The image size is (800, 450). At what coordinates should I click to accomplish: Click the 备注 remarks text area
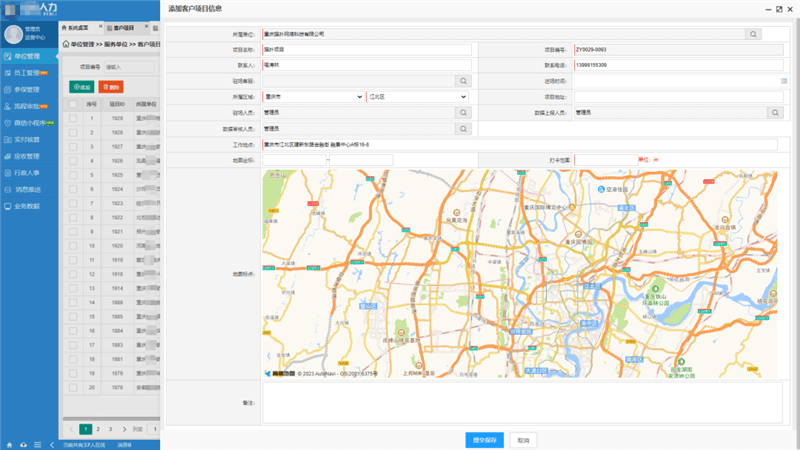pyautogui.click(x=522, y=403)
